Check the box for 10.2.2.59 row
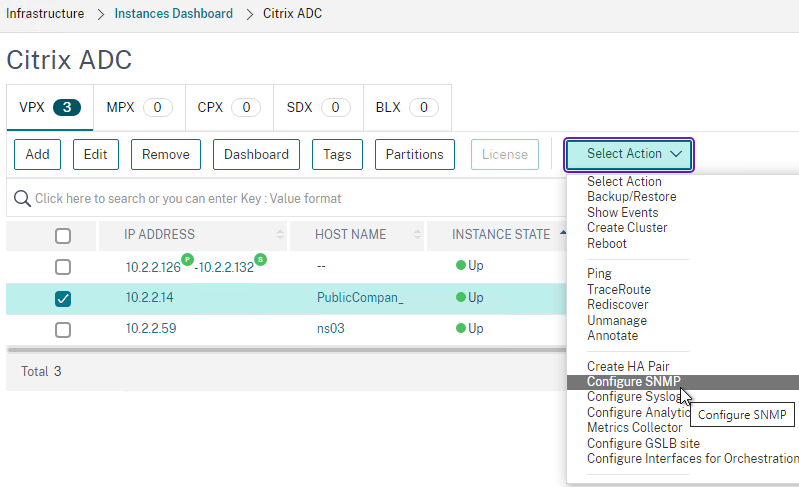This screenshot has height=487, width=799. point(63,330)
